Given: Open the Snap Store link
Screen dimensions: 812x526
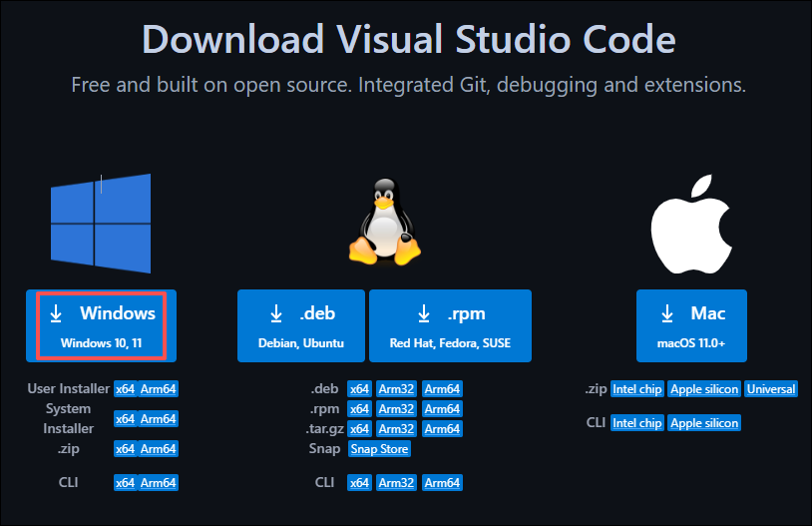Looking at the screenshot, I should pyautogui.click(x=379, y=449).
